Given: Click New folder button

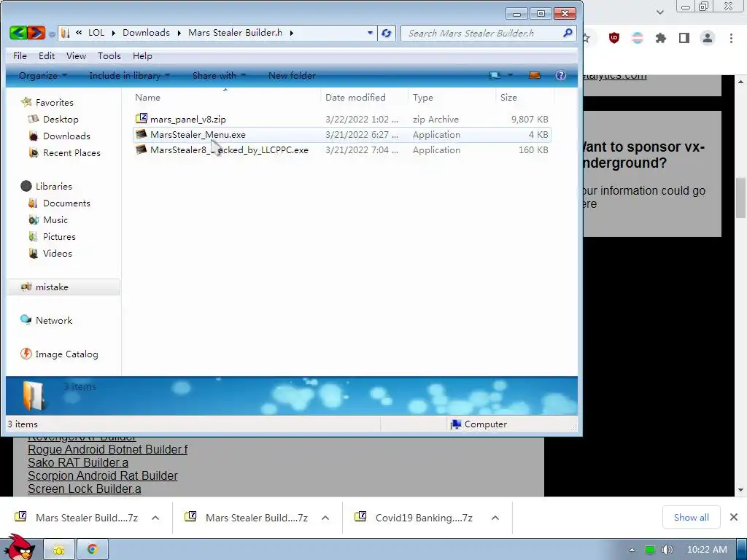Looking at the screenshot, I should (x=292, y=75).
